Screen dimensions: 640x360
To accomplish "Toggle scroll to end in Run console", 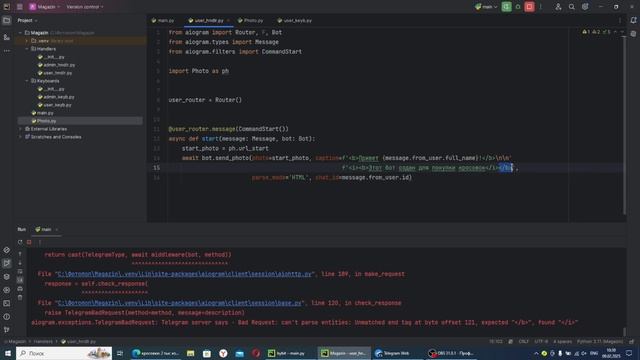I will tap(20, 280).
